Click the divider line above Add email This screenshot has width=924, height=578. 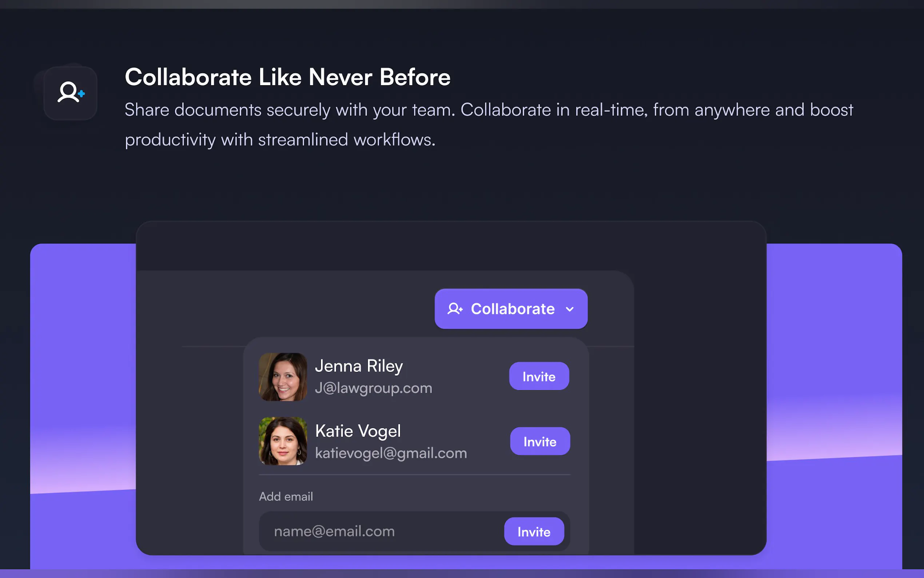click(414, 475)
